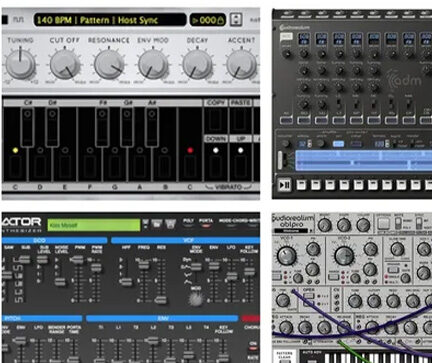Viewport: 432px width, 363px height.
Task: Open the preset dropdown arrow next to Kiss Myself
Action: [x=146, y=224]
